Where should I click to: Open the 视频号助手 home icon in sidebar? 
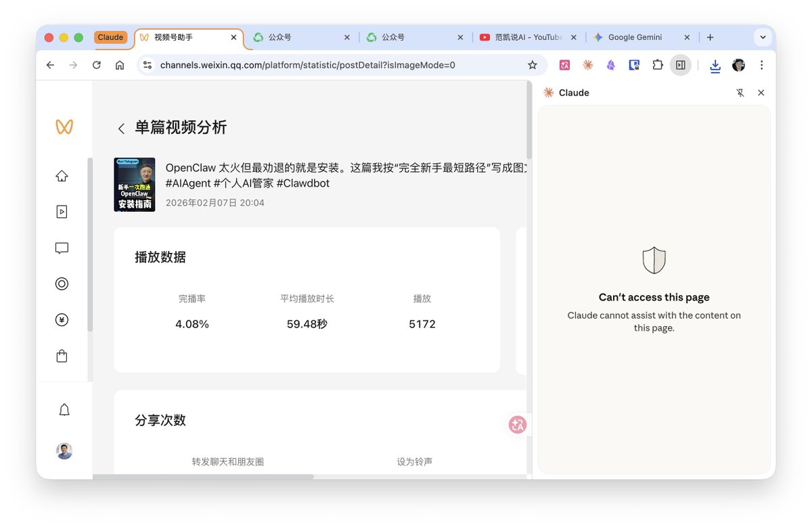pos(62,175)
